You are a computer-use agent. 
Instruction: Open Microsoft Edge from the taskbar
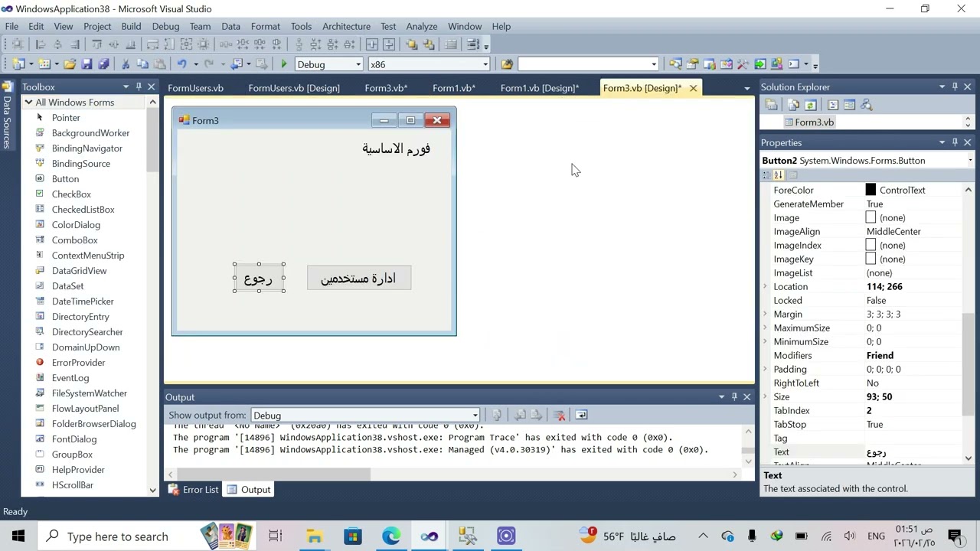(391, 536)
